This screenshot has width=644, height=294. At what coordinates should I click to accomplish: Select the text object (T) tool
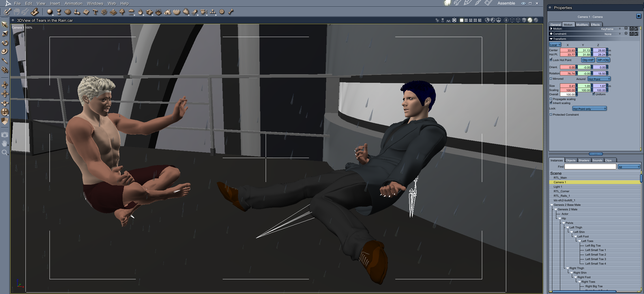[95, 12]
